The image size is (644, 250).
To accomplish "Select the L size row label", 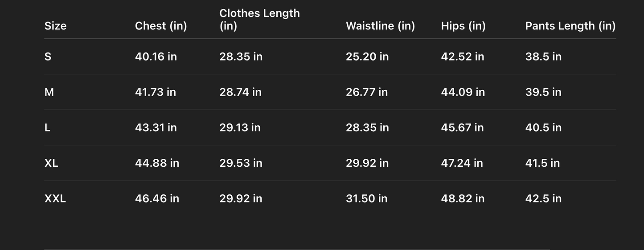I will tap(47, 128).
